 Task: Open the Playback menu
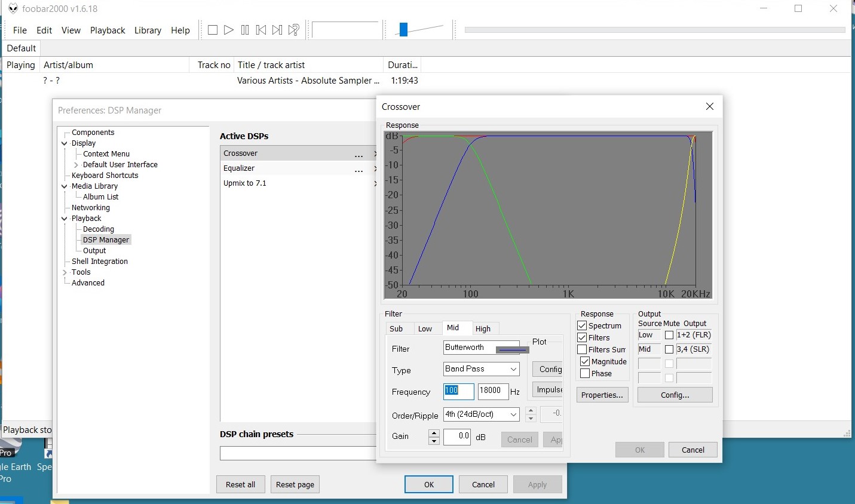(108, 30)
